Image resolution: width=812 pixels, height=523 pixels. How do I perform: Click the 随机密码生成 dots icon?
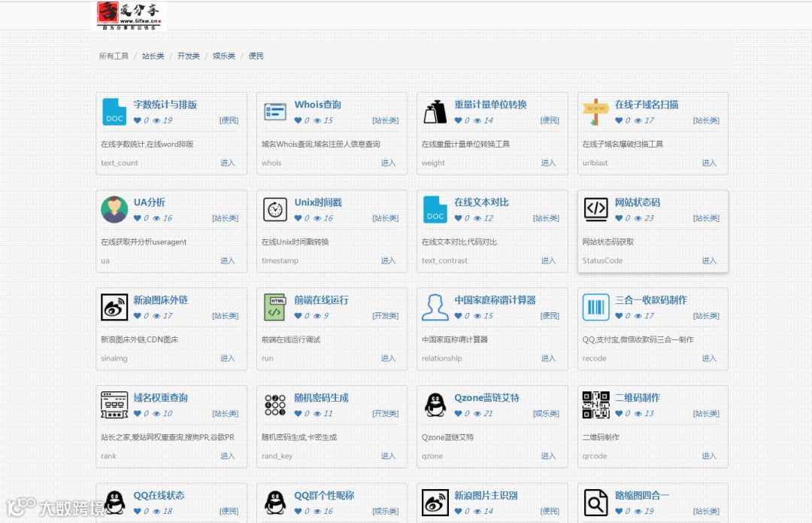(x=275, y=405)
